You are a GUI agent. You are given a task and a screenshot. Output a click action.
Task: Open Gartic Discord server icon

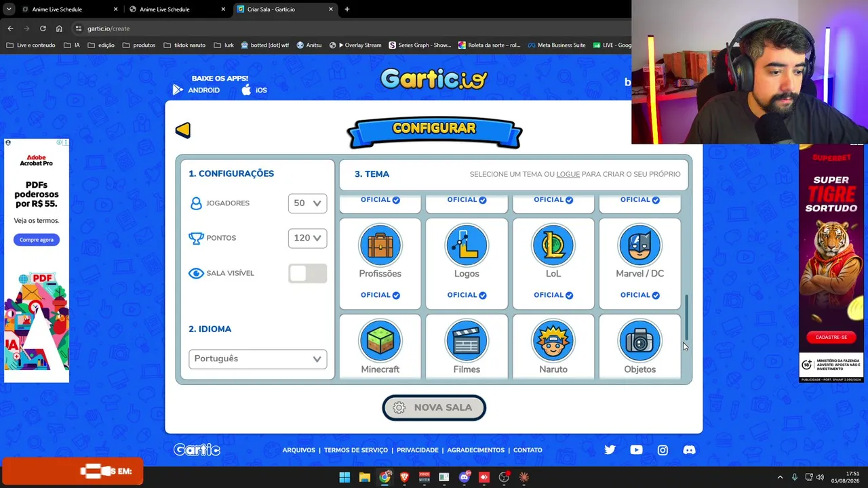pyautogui.click(x=689, y=450)
